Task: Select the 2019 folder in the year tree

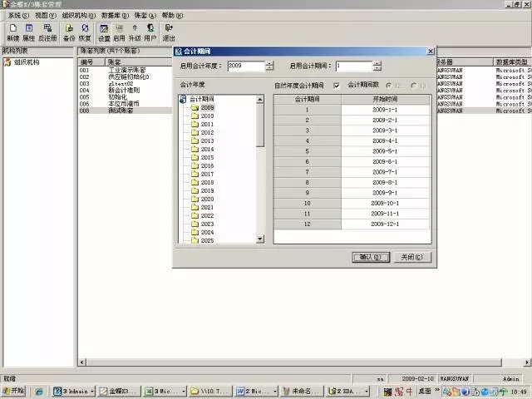Action: point(203,190)
